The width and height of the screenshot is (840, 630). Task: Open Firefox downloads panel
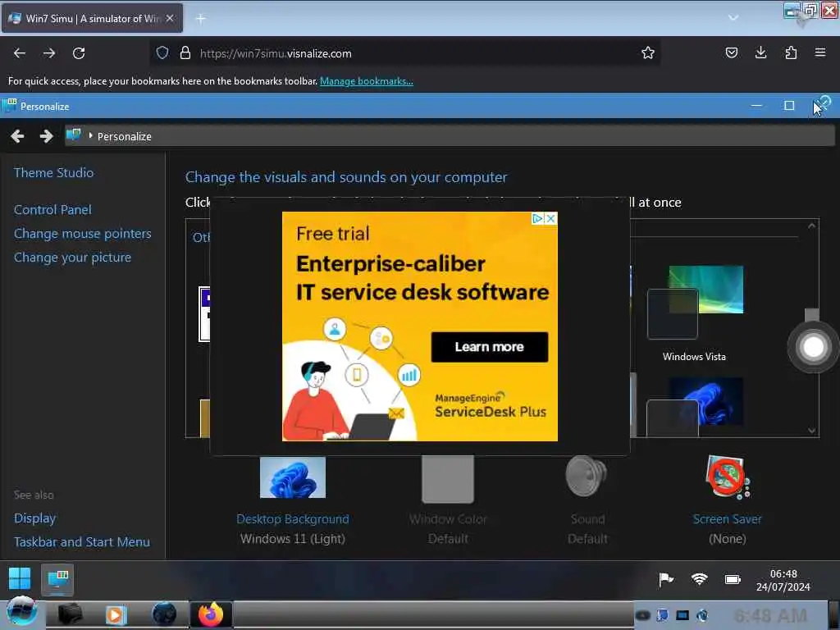pos(760,52)
